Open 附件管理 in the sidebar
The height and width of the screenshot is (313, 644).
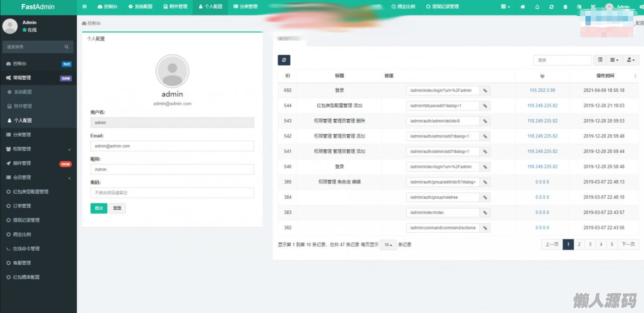coord(38,106)
